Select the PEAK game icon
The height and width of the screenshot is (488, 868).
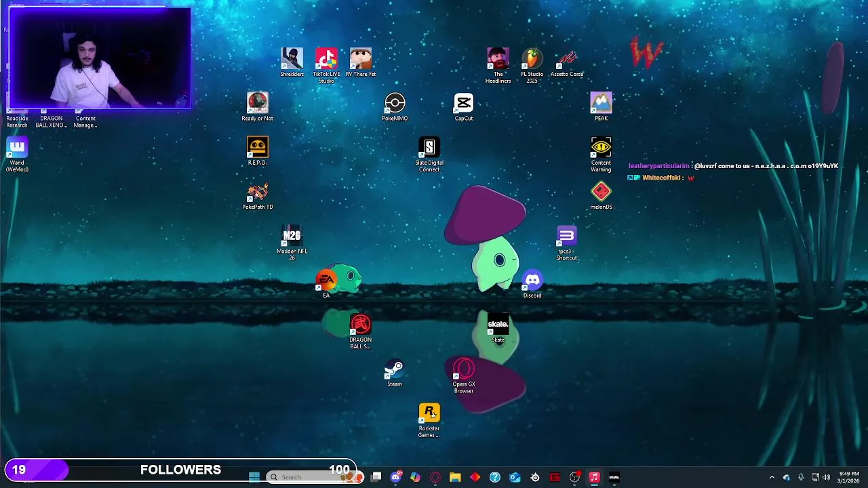point(601,107)
